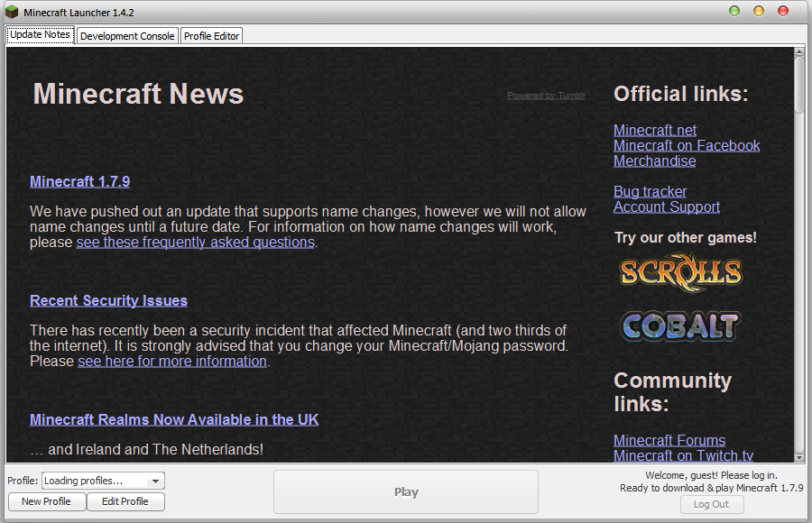
Task: Open the Minecraft 1.7.9 news headline
Action: pyautogui.click(x=79, y=181)
